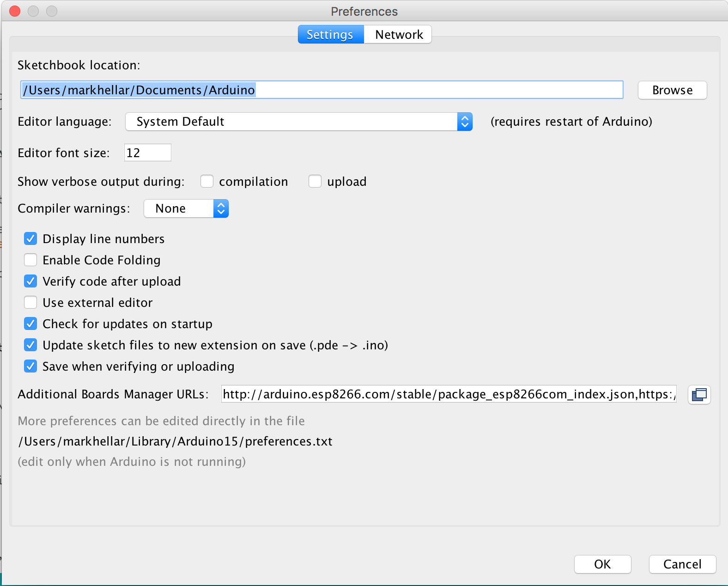Uncheck Display line numbers
The width and height of the screenshot is (728, 586).
click(x=30, y=239)
